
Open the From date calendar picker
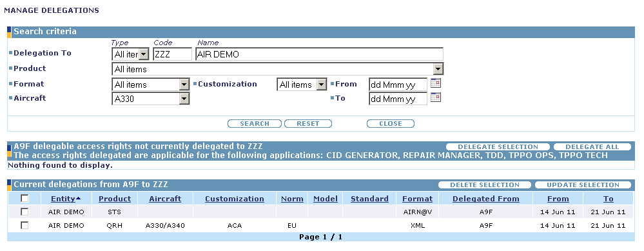[x=436, y=84]
